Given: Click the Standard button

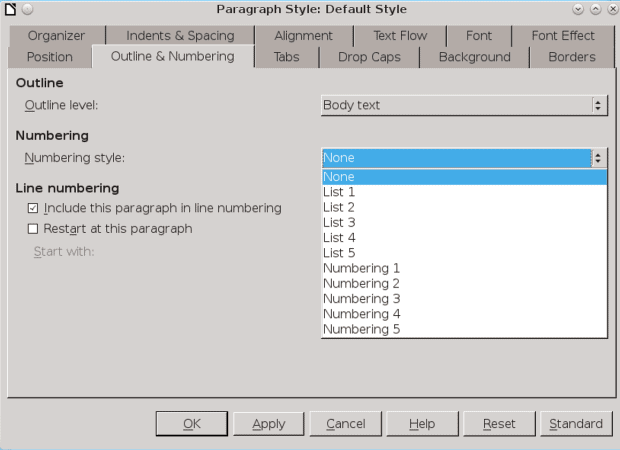Looking at the screenshot, I should [x=576, y=424].
